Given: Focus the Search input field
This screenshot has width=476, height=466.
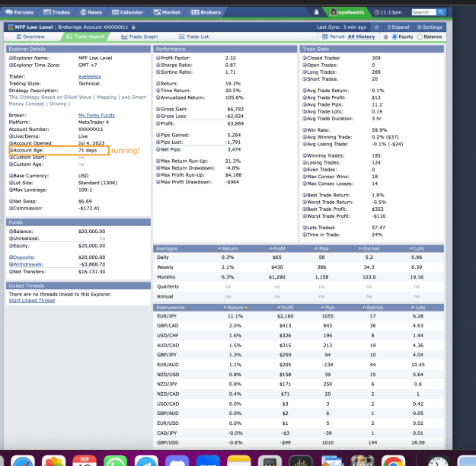Looking at the screenshot, I should pyautogui.click(x=423, y=12).
